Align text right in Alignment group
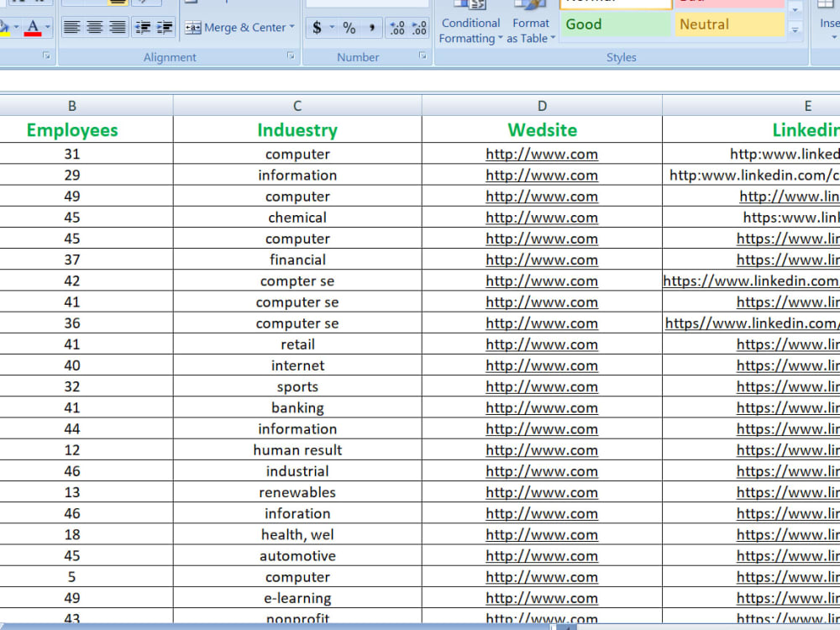840x630 pixels. 118,27
